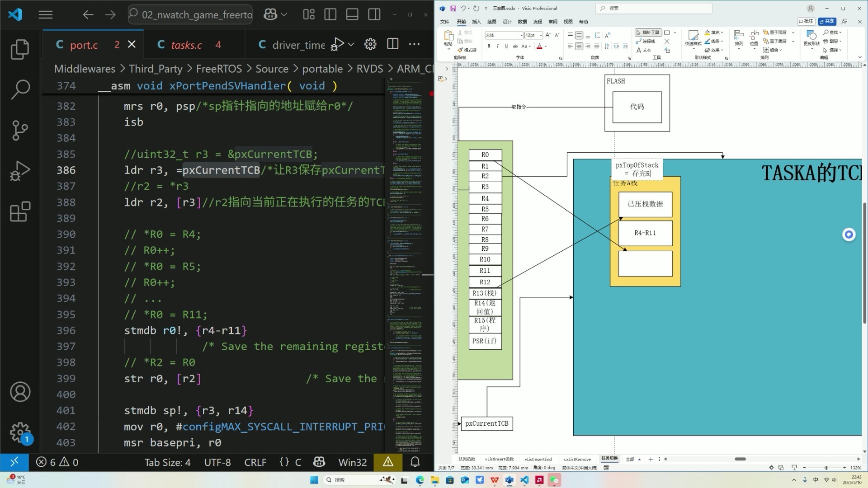This screenshot has width=868, height=488.
Task: Select the 文本 text tool
Action: (x=643, y=50)
